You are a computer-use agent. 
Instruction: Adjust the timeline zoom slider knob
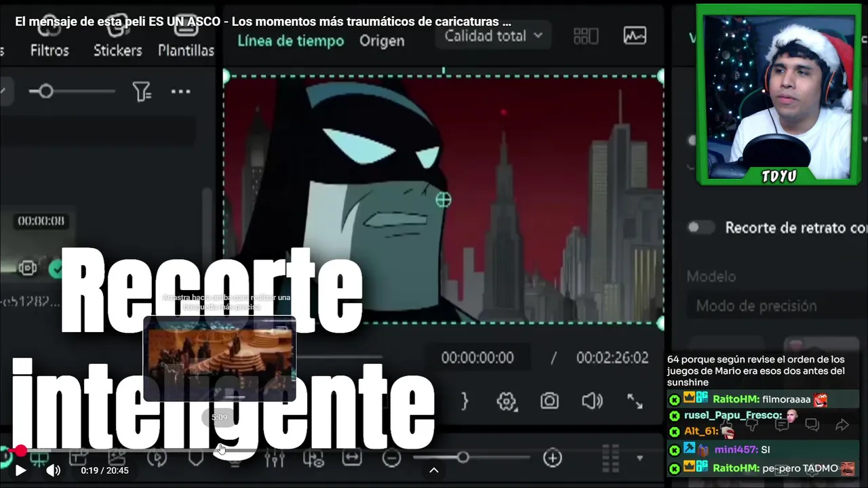tap(462, 458)
